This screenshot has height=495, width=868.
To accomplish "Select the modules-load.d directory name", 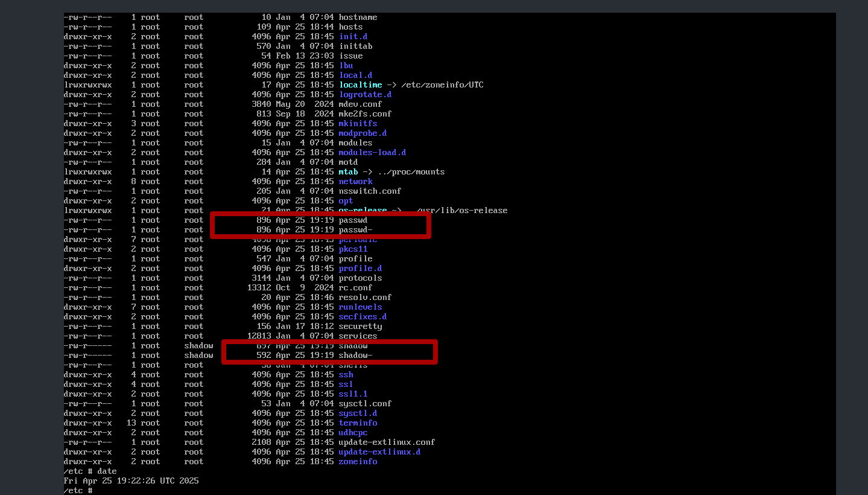I will click(x=372, y=153).
